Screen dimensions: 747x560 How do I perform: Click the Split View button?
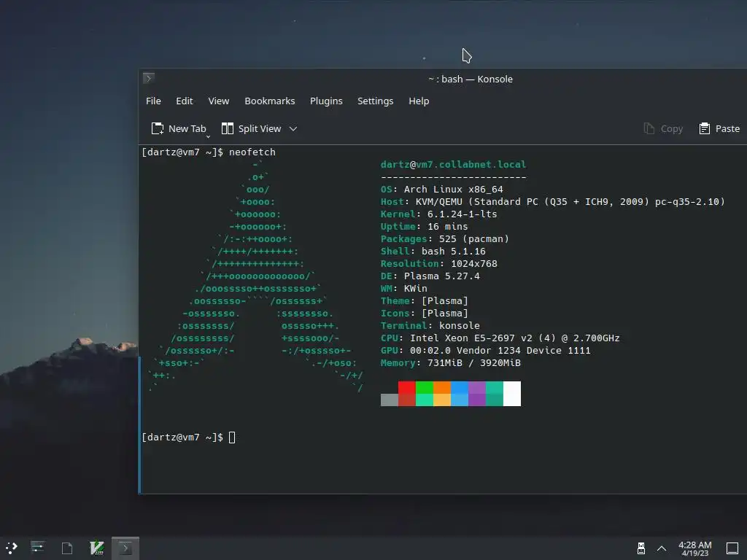(252, 128)
